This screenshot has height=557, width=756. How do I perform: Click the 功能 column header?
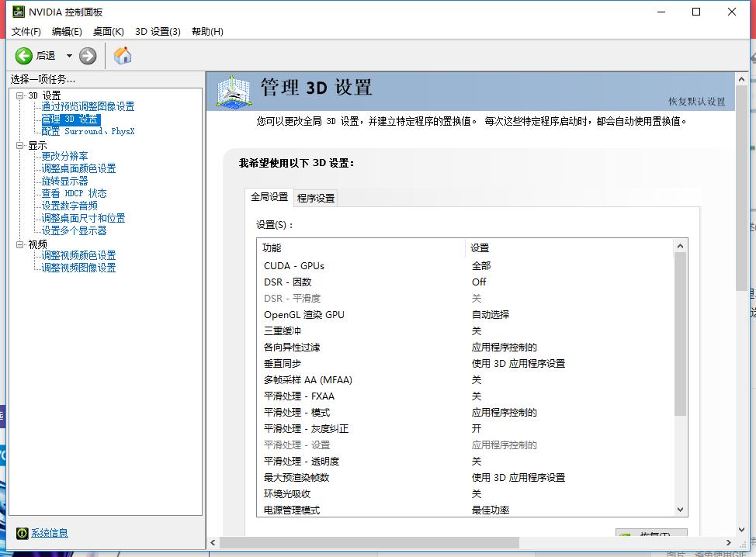point(361,247)
